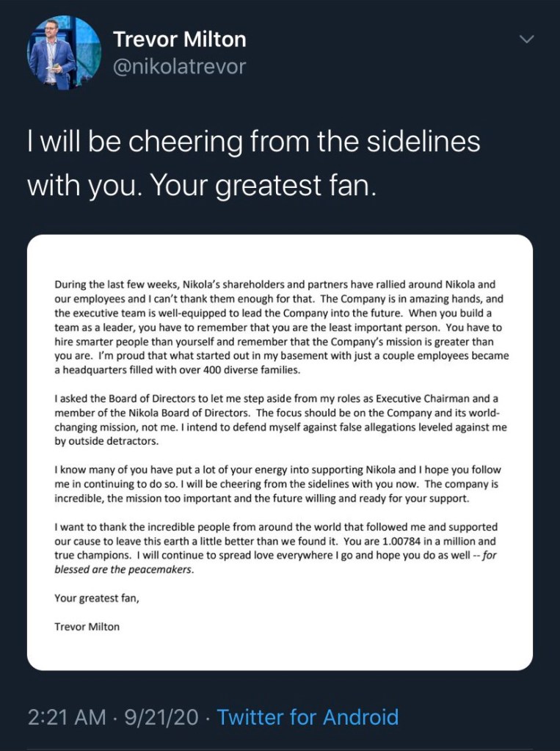560x751 pixels.
Task: Click the @nikolatrevor handle
Action: tap(179, 67)
